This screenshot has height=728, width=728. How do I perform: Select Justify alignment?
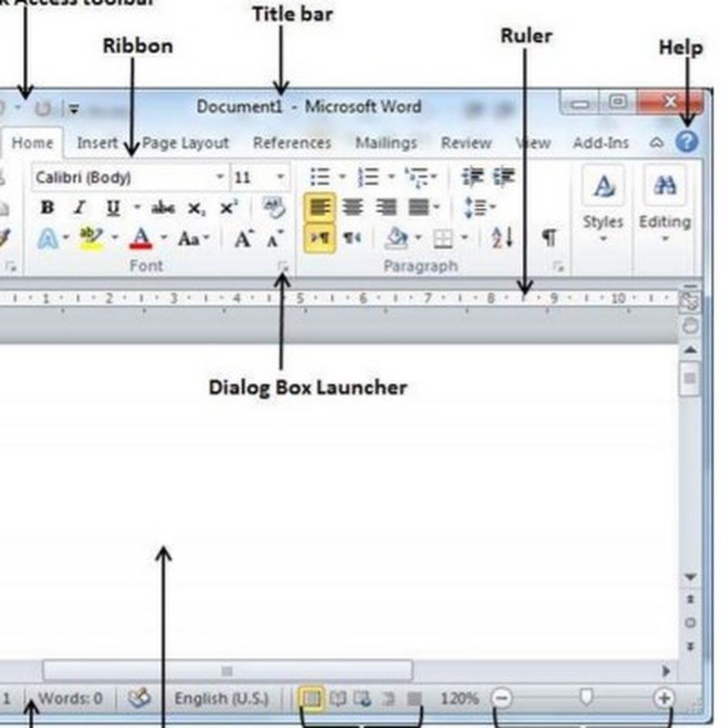click(419, 207)
